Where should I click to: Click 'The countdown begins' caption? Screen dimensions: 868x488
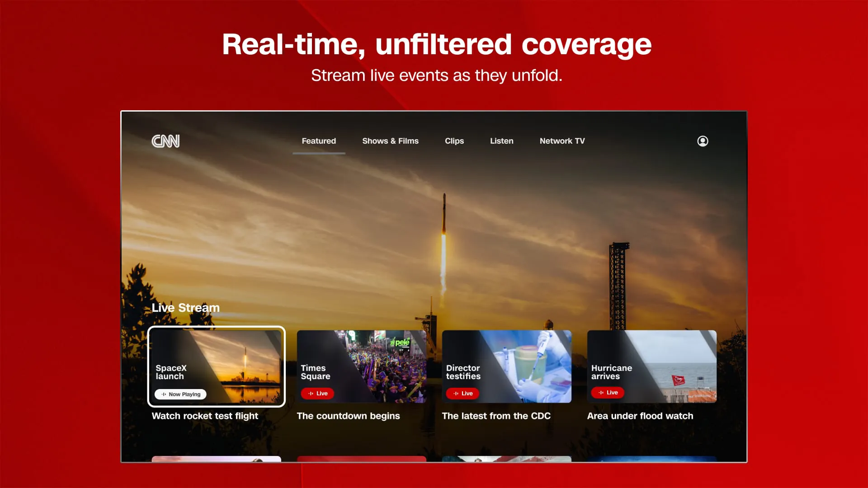348,416
